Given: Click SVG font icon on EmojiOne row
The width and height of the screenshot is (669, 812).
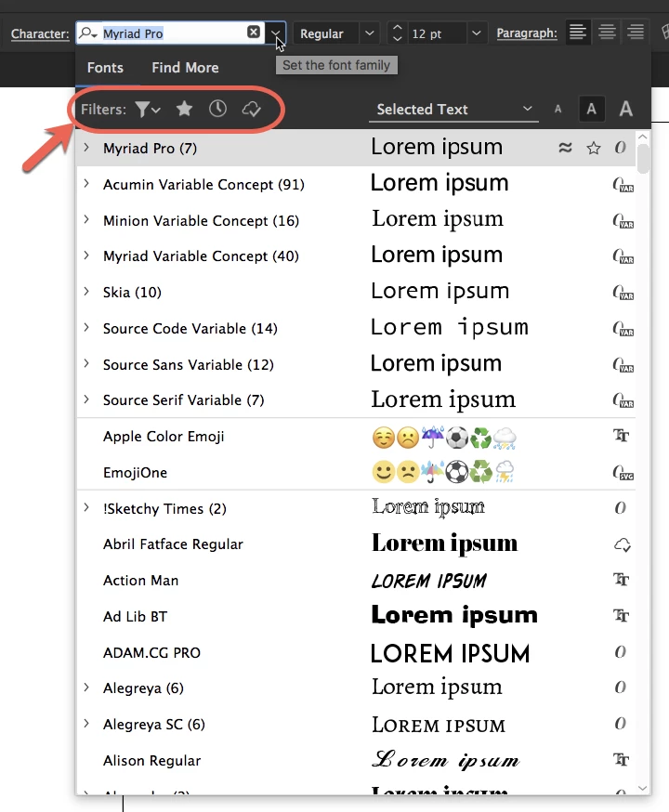Looking at the screenshot, I should coord(623,473).
